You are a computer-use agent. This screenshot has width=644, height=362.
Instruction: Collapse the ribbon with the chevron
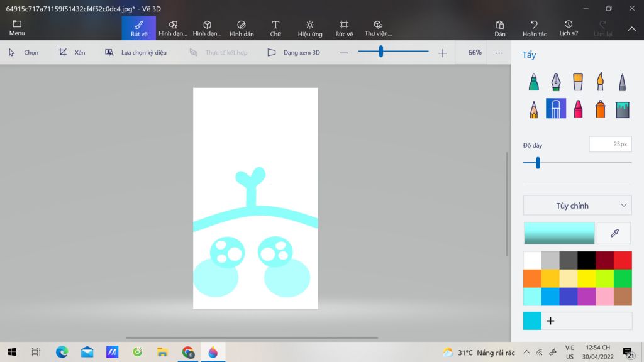coord(631,29)
